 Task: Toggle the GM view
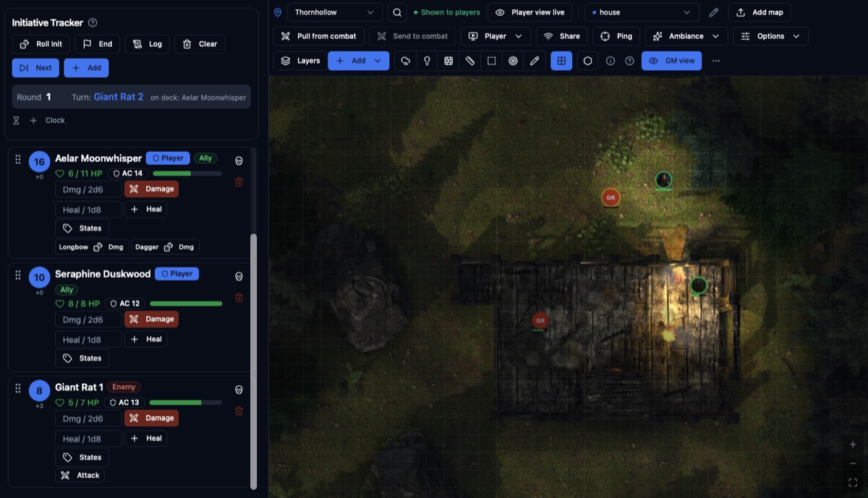(672, 61)
